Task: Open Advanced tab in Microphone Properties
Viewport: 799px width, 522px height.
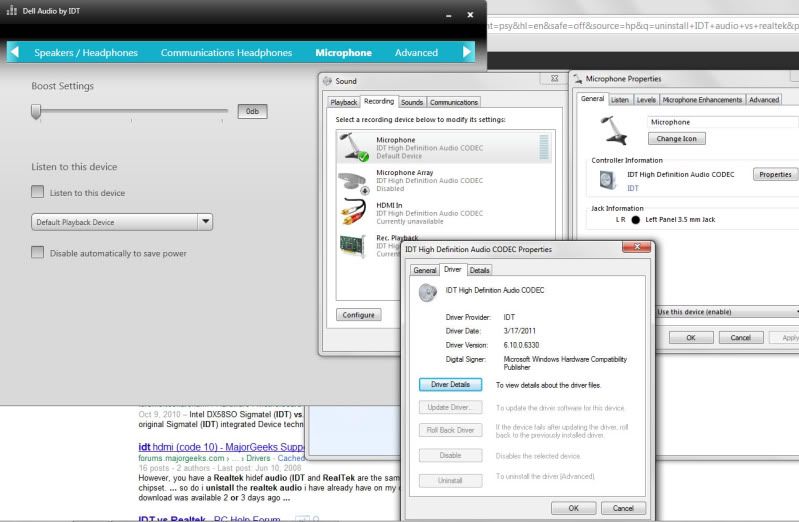Action: [763, 100]
